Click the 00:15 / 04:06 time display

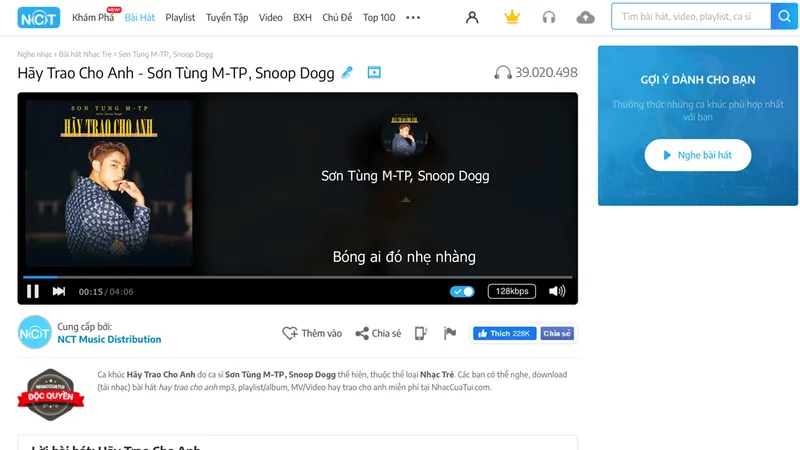106,292
